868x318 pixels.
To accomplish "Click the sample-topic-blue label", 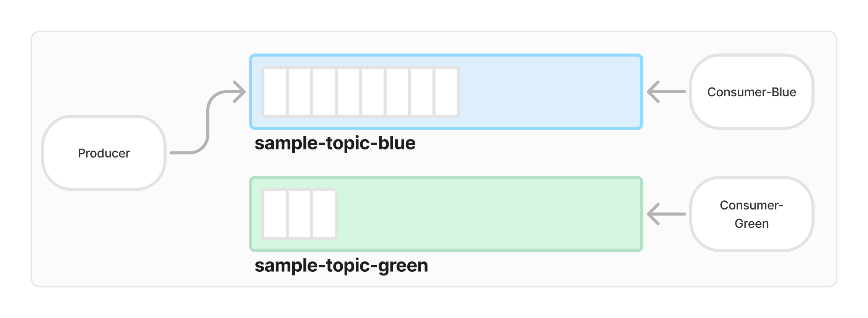I will tap(335, 143).
